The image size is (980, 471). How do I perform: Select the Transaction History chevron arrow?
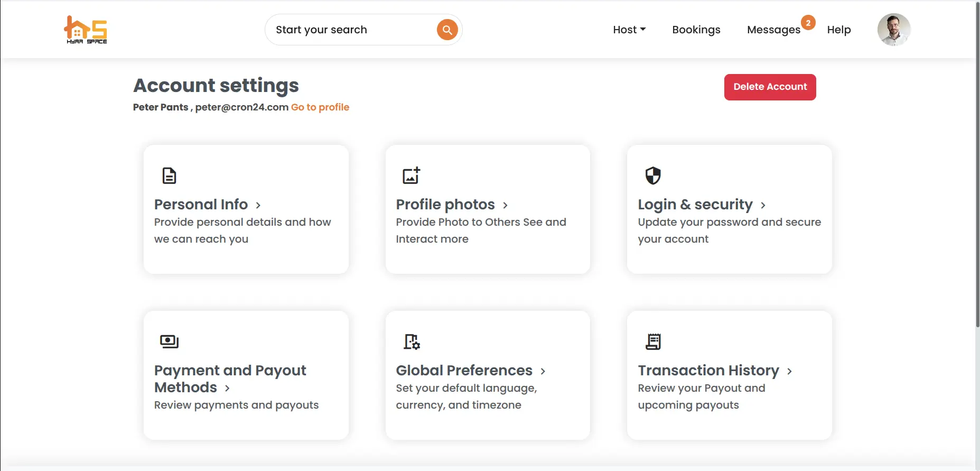pos(789,371)
